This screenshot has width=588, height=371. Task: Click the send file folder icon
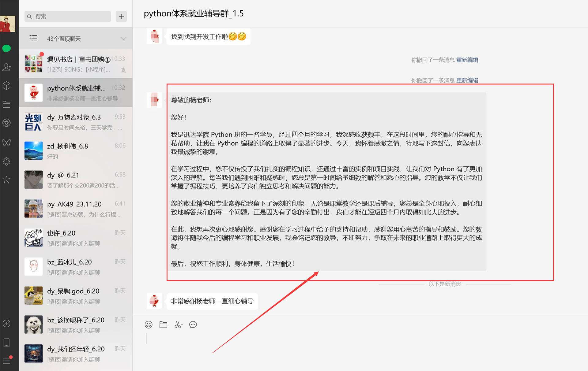[x=163, y=325]
